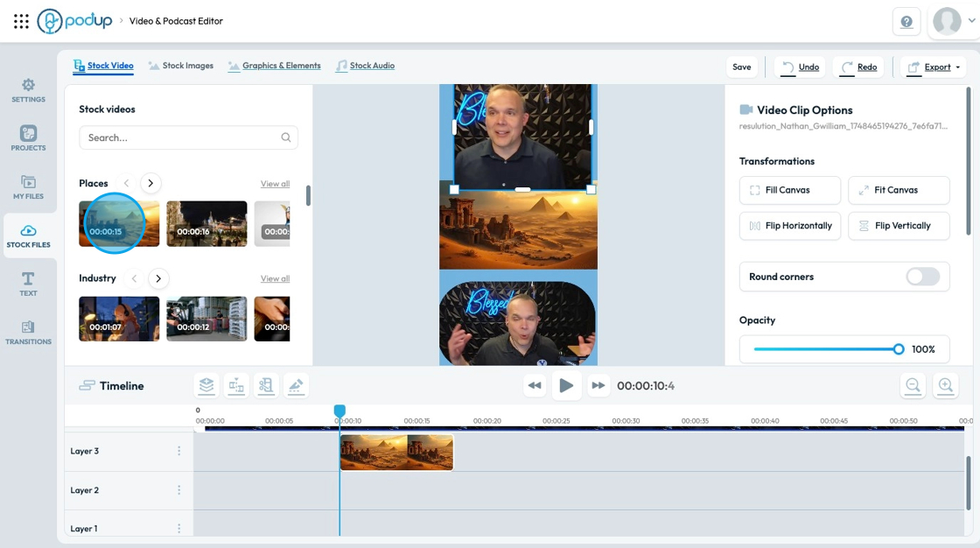Click the Undo button
The height and width of the screenshot is (548, 980).
800,67
